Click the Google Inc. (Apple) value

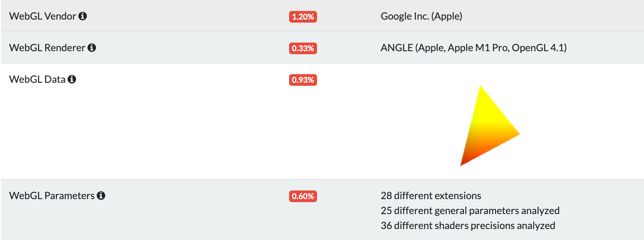click(x=421, y=16)
